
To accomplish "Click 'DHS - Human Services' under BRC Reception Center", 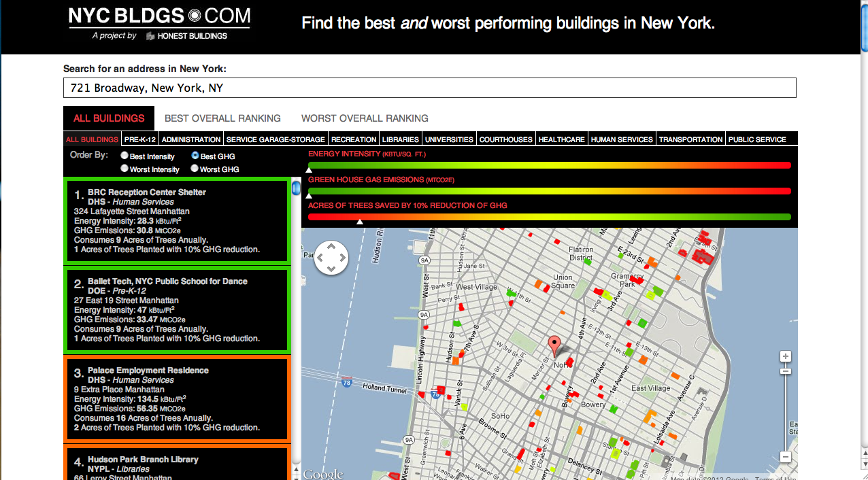I will (x=131, y=202).
